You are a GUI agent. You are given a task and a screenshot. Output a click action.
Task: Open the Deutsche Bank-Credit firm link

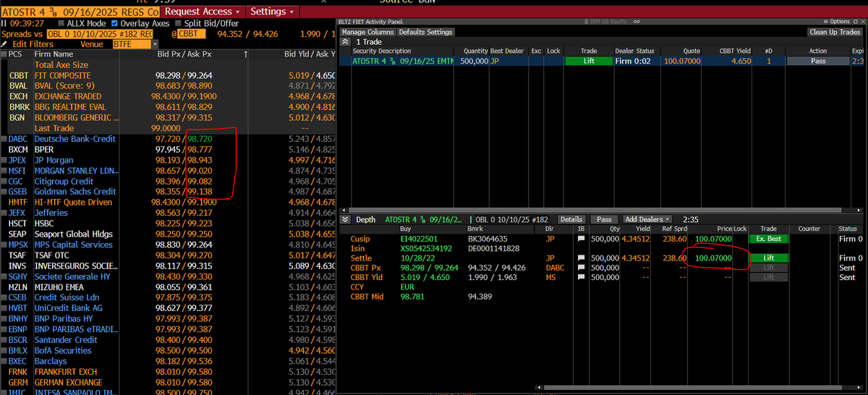75,139
